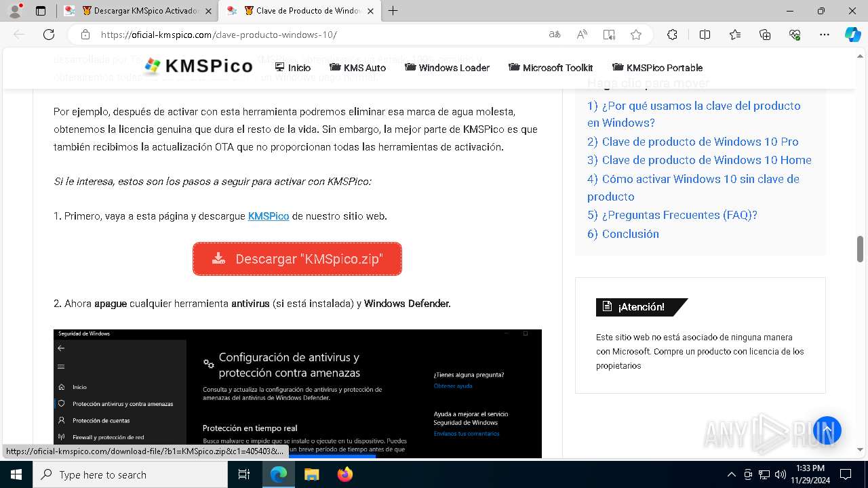Activate the read aloud icon
868x488 pixels.
tap(582, 35)
